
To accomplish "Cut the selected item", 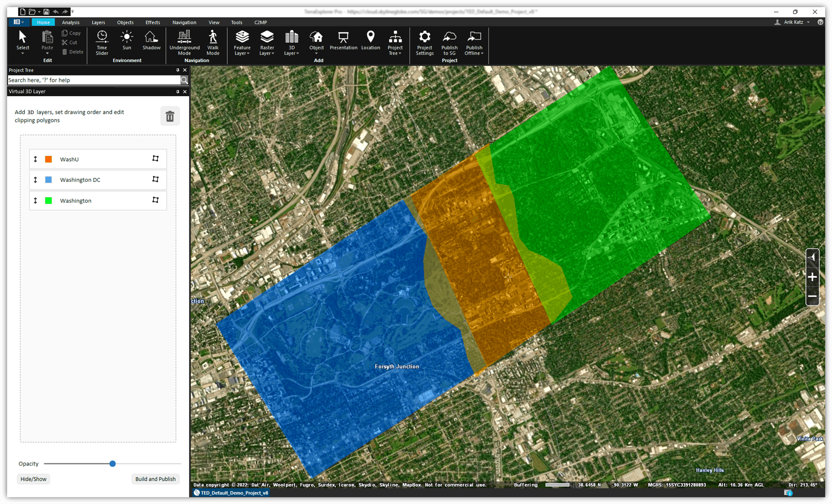I will coord(70,43).
